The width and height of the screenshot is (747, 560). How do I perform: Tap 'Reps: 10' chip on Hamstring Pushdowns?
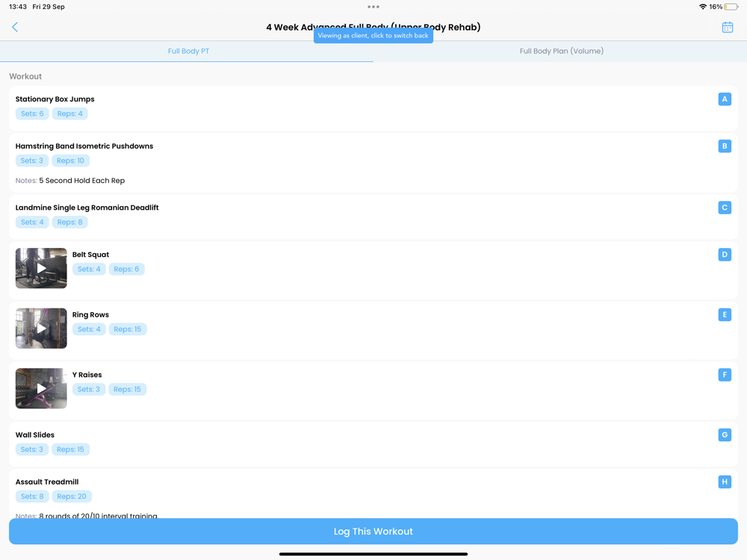pos(70,161)
